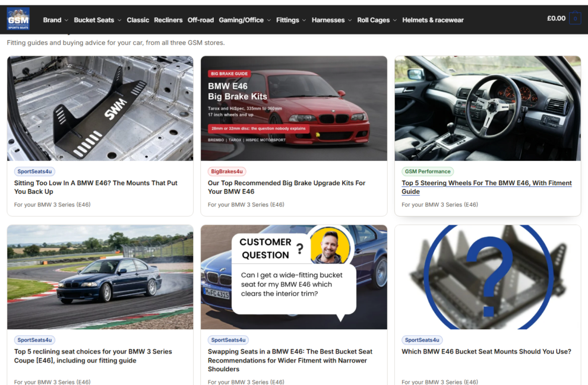Open the BMW E46 Big Brake Kits image

pyautogui.click(x=294, y=108)
